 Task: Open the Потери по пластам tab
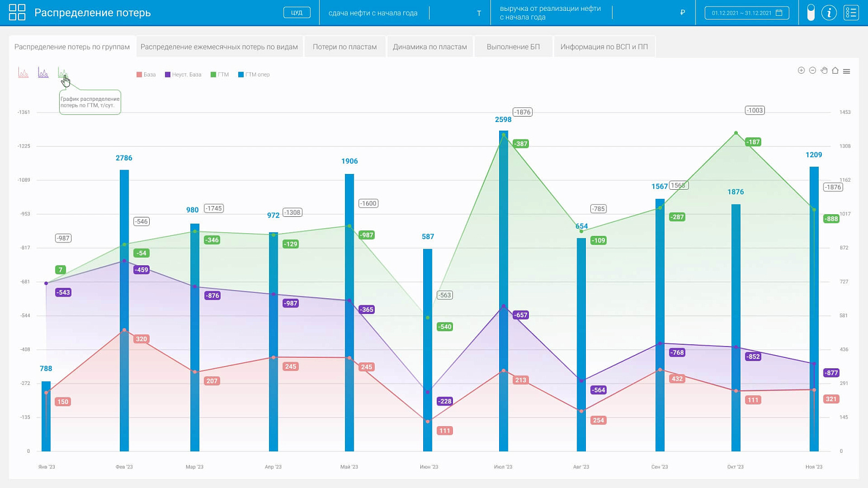345,47
